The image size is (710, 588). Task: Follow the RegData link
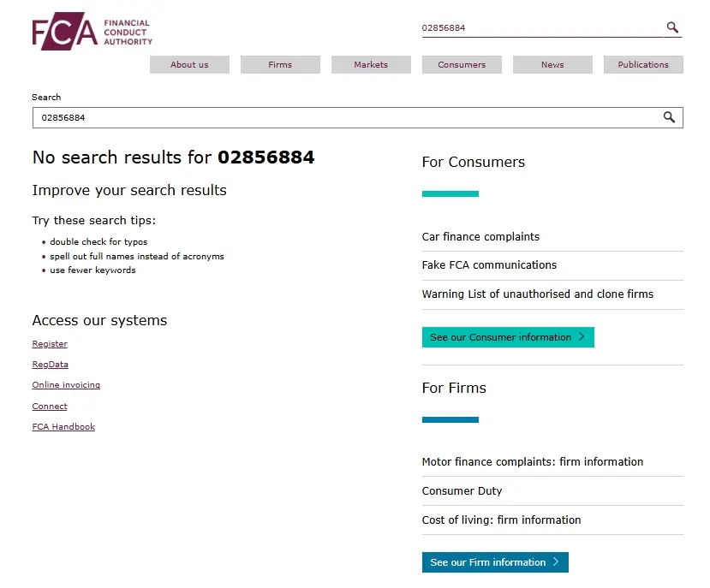(x=51, y=365)
